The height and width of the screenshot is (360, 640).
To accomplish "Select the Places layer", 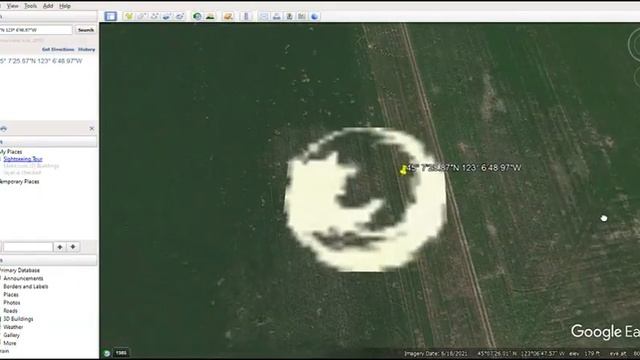I will coord(11,295).
